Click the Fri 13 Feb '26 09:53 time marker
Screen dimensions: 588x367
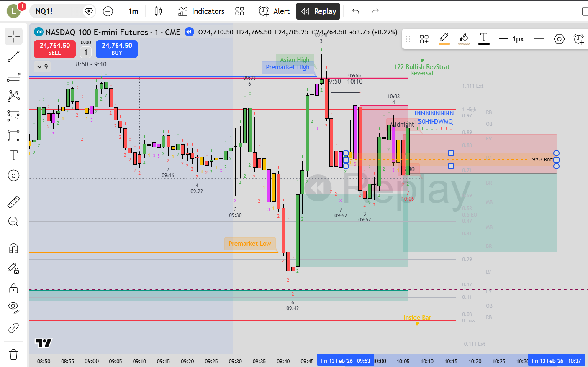pos(345,361)
